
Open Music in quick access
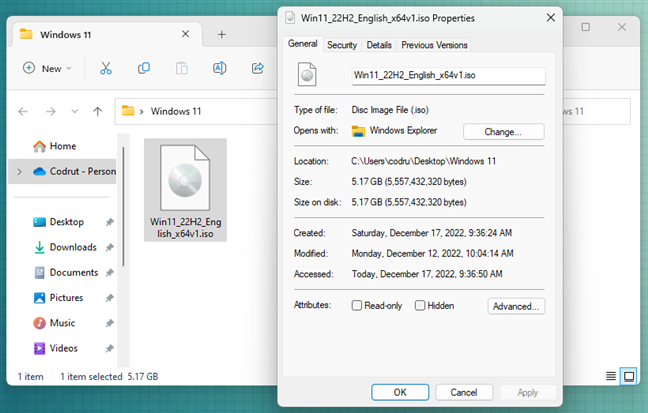click(x=54, y=323)
